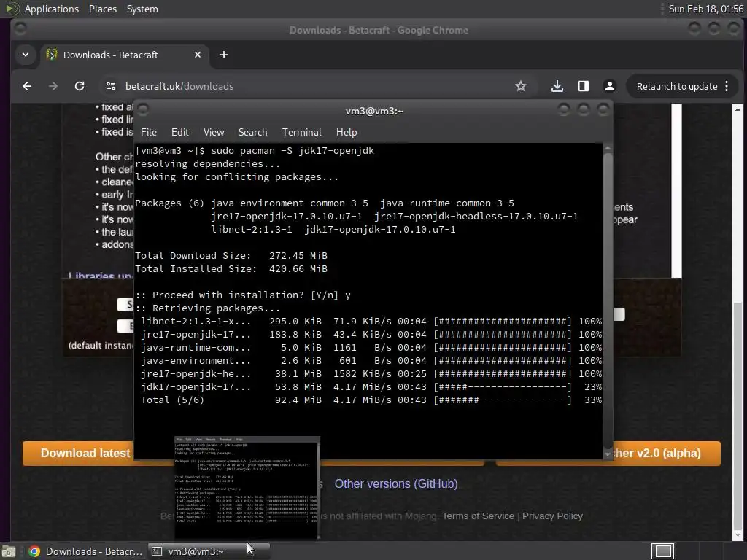Image resolution: width=747 pixels, height=560 pixels.
Task: Go back in Chrome browser
Action: tap(27, 86)
